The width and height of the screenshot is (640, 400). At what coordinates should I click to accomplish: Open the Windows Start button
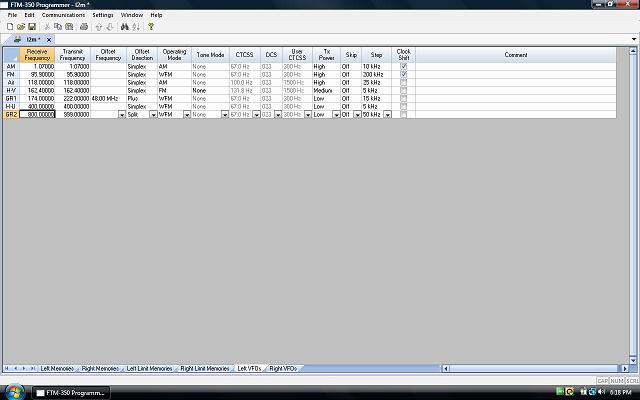(x=11, y=392)
